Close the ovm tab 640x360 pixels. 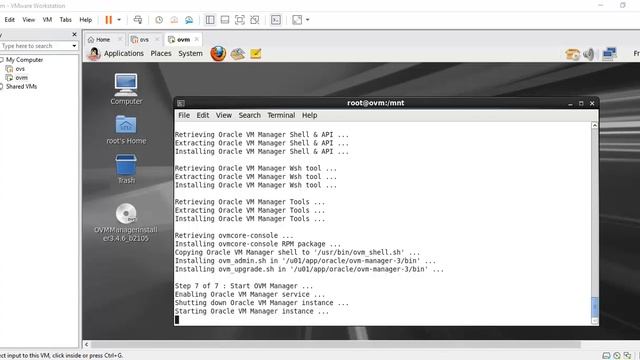point(197,39)
